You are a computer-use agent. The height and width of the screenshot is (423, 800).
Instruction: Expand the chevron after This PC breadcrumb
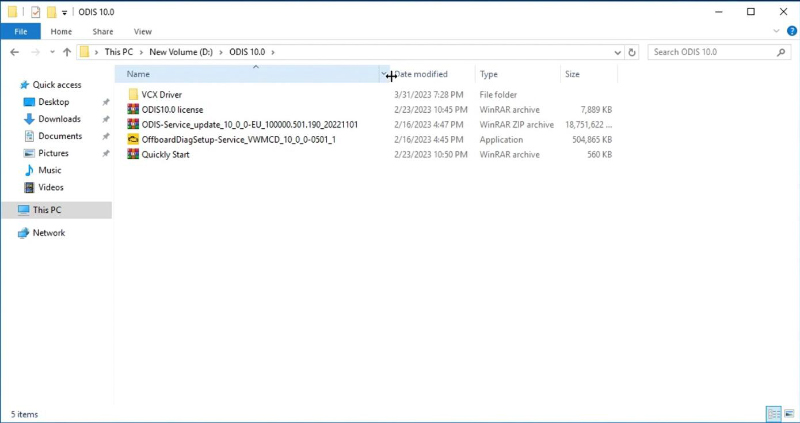(x=141, y=52)
